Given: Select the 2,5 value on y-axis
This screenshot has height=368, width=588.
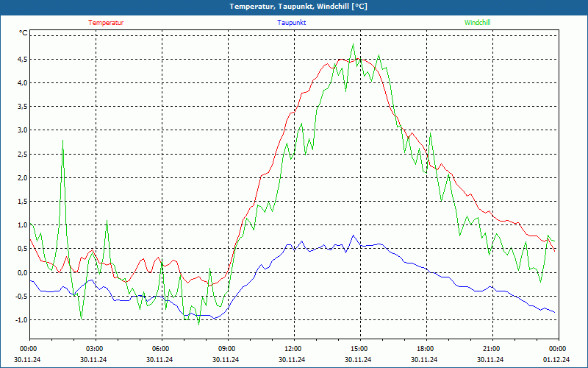Looking at the screenshot, I should (x=21, y=154).
